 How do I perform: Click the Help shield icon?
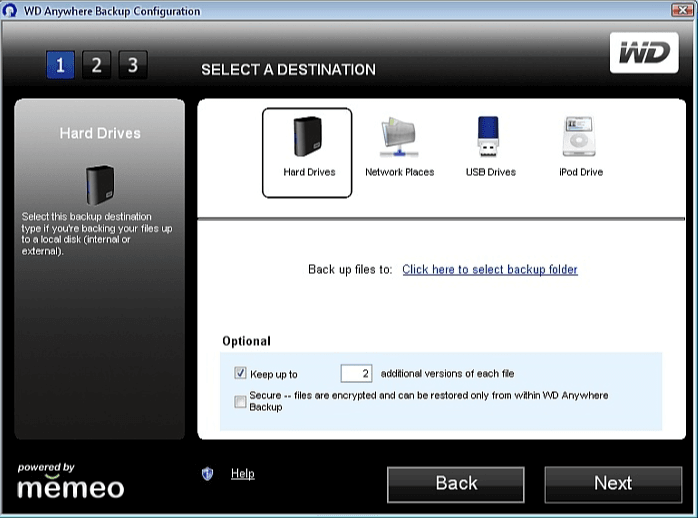tap(207, 474)
